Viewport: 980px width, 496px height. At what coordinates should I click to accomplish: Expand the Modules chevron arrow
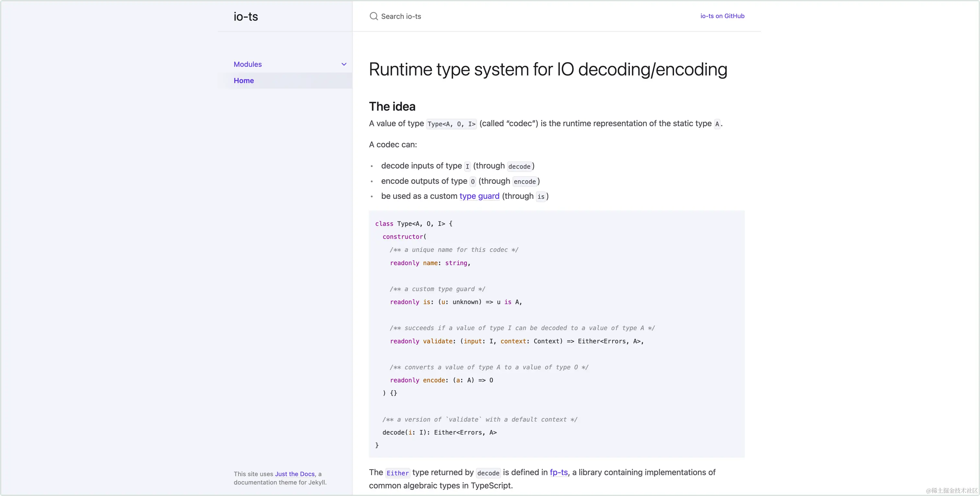point(344,64)
